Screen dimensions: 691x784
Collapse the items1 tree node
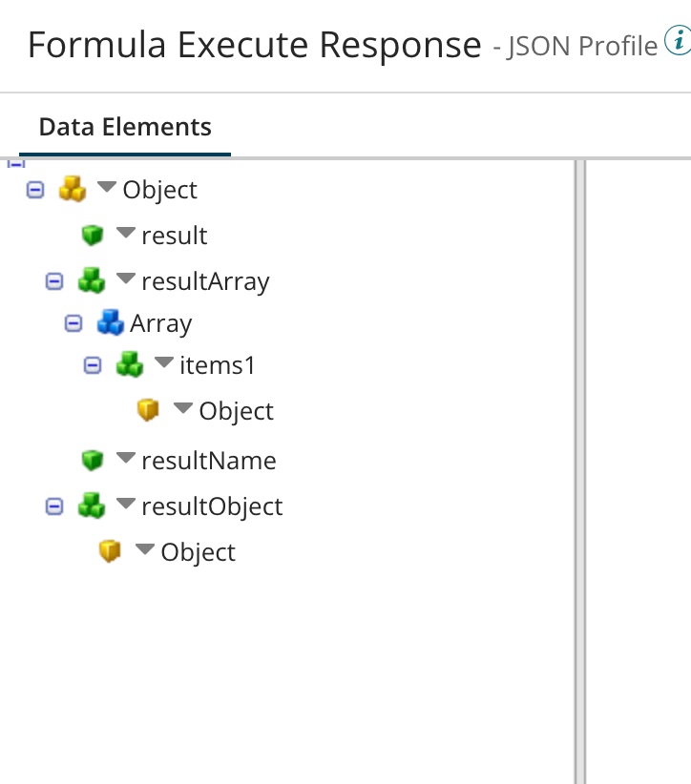pos(92,364)
